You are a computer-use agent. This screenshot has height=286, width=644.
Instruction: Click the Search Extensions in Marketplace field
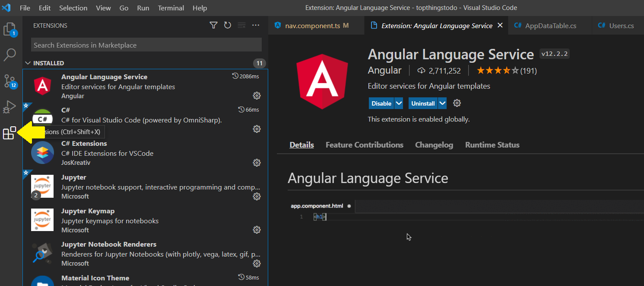tap(146, 45)
